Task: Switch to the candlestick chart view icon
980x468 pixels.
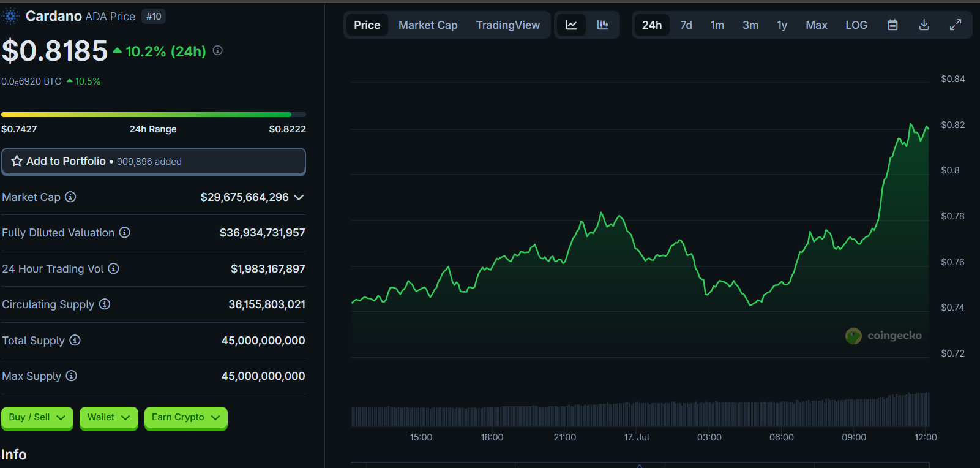Action: (603, 25)
